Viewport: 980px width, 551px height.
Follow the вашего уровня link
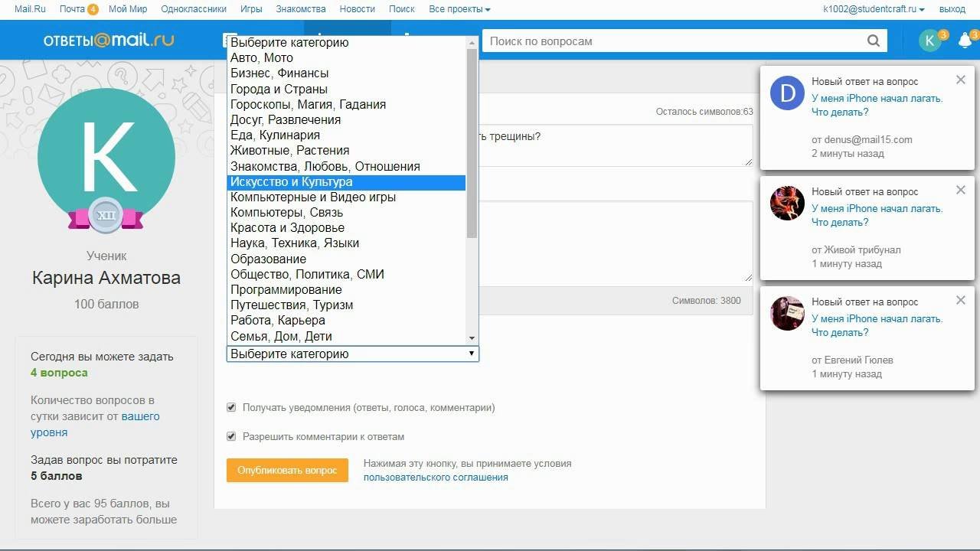95,424
